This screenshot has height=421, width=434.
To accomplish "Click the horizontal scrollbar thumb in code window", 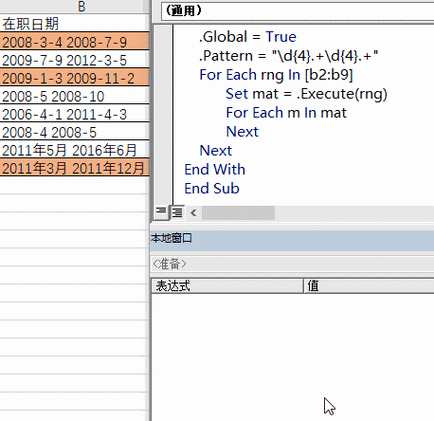I will tap(238, 213).
